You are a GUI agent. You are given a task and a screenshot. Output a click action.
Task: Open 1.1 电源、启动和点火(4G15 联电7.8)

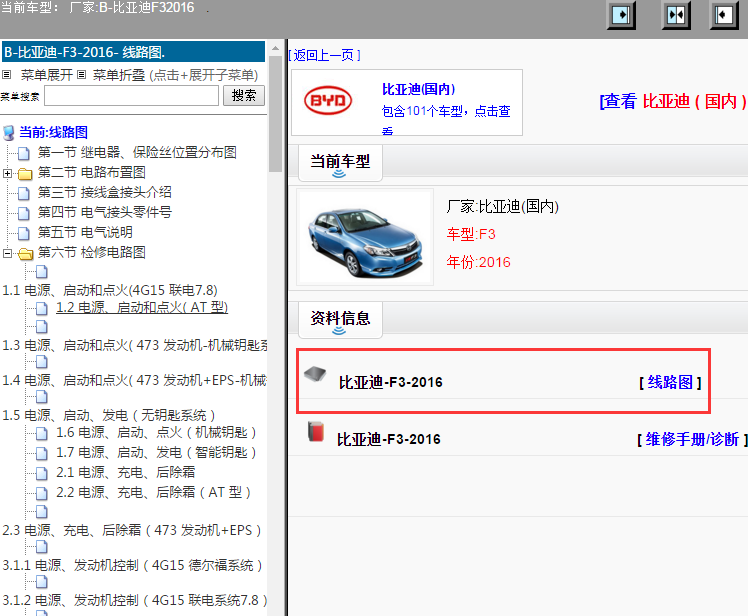(110, 290)
